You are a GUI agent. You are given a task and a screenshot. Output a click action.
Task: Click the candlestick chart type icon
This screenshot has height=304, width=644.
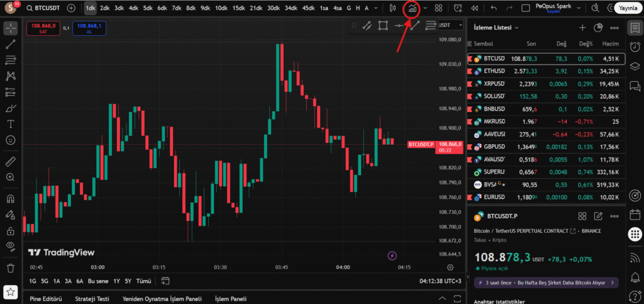pyautogui.click(x=392, y=9)
